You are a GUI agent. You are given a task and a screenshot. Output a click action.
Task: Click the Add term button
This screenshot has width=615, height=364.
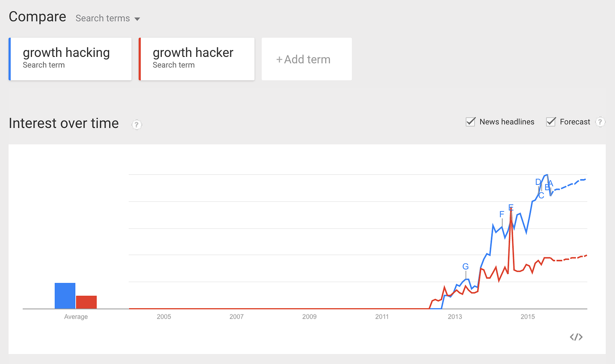307,59
